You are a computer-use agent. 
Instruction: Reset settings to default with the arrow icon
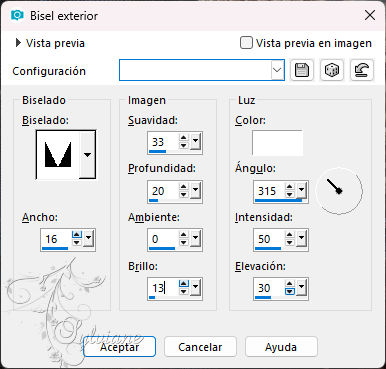362,70
